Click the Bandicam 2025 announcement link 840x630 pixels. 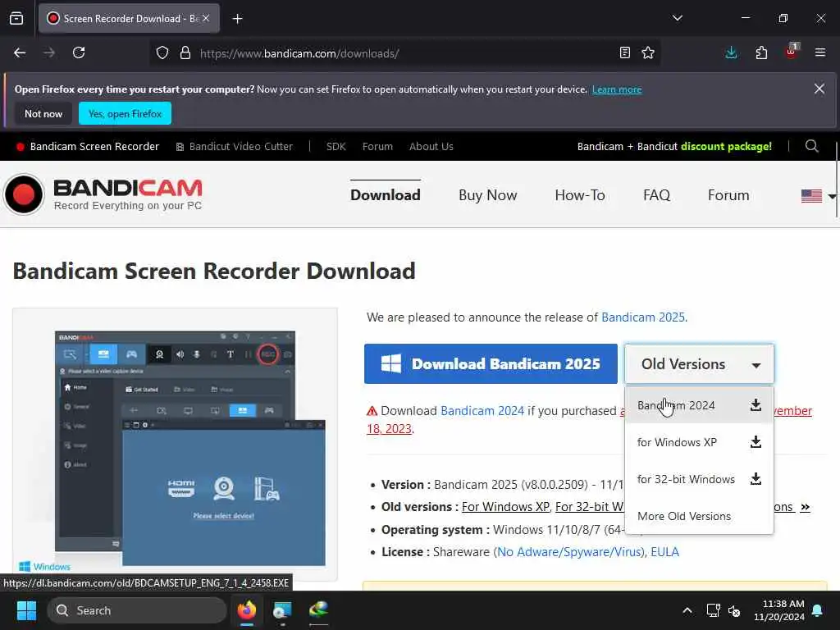click(x=643, y=317)
